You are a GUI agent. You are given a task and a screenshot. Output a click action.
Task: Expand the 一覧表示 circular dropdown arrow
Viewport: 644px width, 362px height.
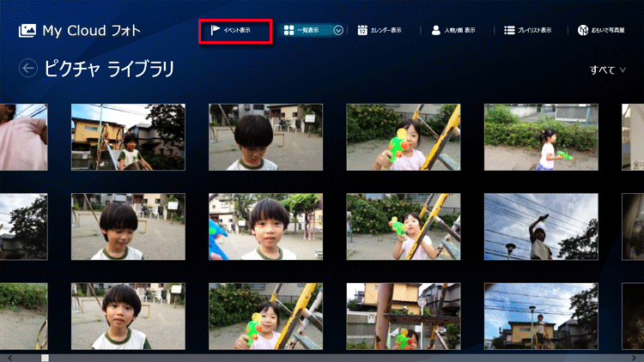click(x=338, y=30)
